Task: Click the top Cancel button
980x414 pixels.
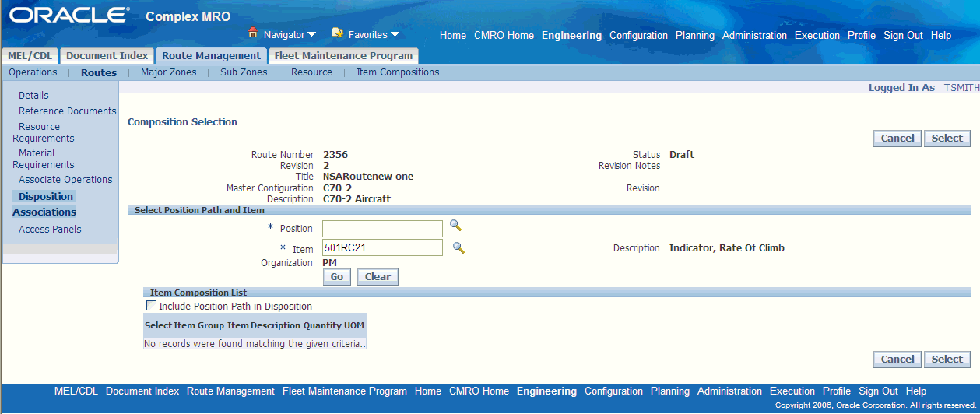Action: point(897,138)
